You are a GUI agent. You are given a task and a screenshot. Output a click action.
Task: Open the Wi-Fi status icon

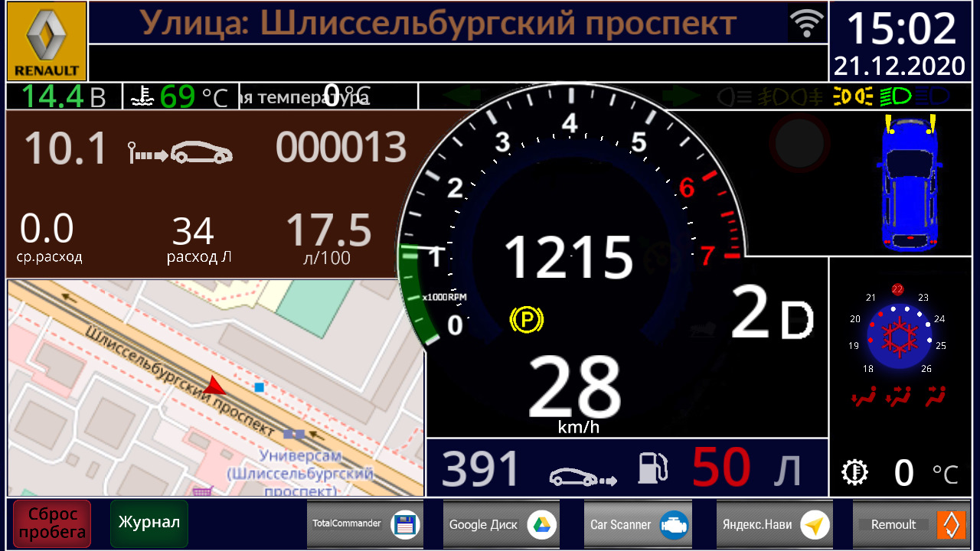807,24
